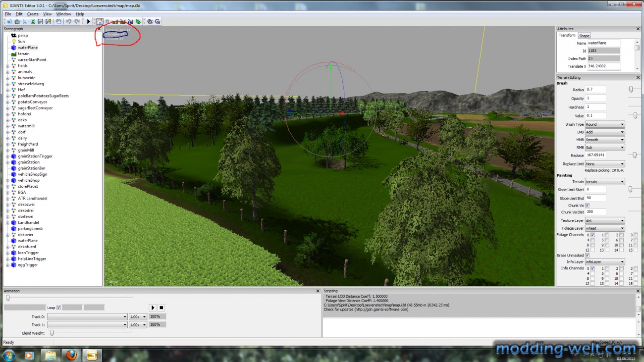Open the Texture Layer dirt dropdown
The image size is (644, 362).
tap(605, 220)
